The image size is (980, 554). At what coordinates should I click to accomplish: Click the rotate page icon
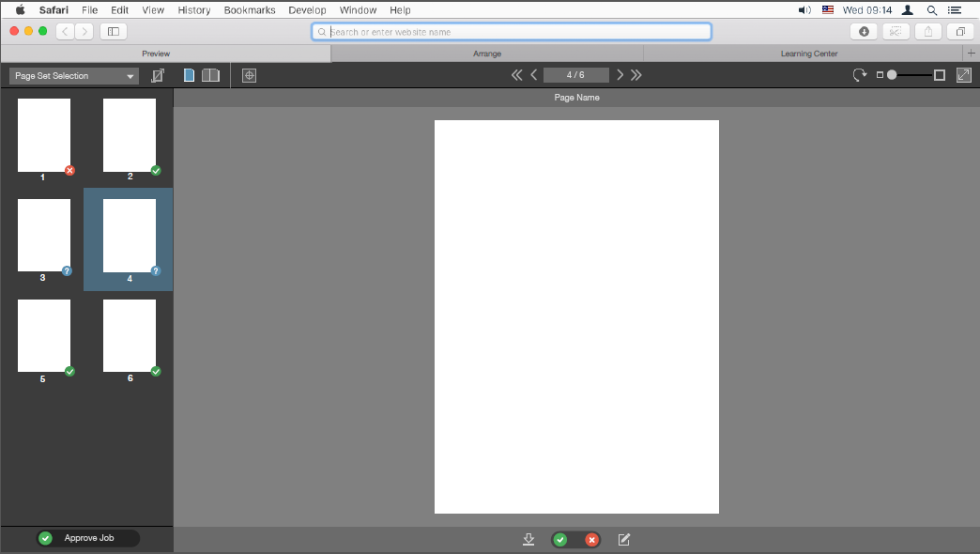(x=859, y=75)
